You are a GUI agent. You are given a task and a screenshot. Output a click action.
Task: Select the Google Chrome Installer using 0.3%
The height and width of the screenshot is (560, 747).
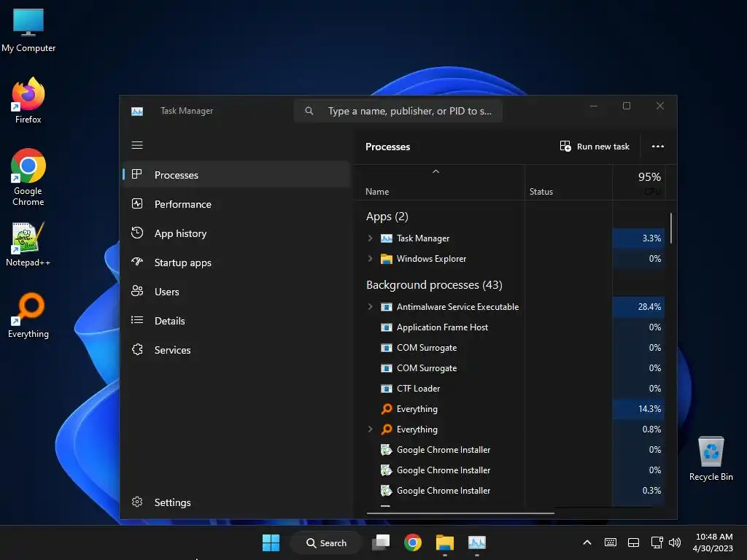coord(510,491)
